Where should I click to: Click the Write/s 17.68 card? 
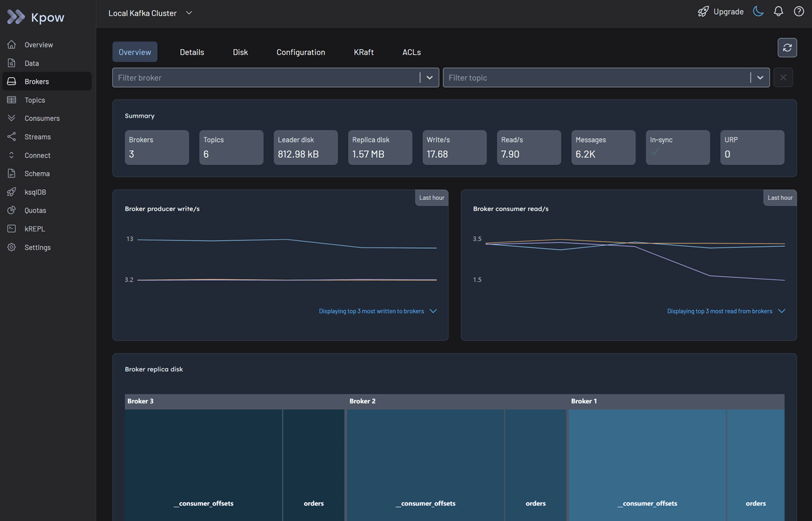coord(454,147)
